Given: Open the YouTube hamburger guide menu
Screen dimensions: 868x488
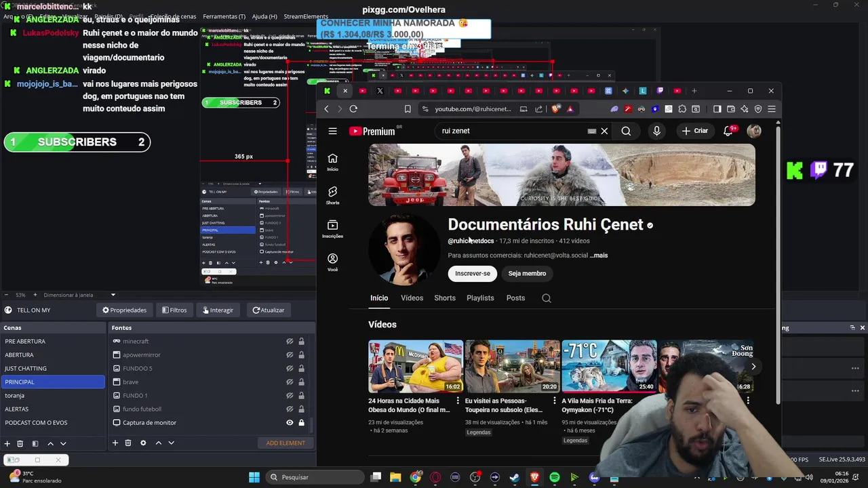Looking at the screenshot, I should click(x=332, y=131).
